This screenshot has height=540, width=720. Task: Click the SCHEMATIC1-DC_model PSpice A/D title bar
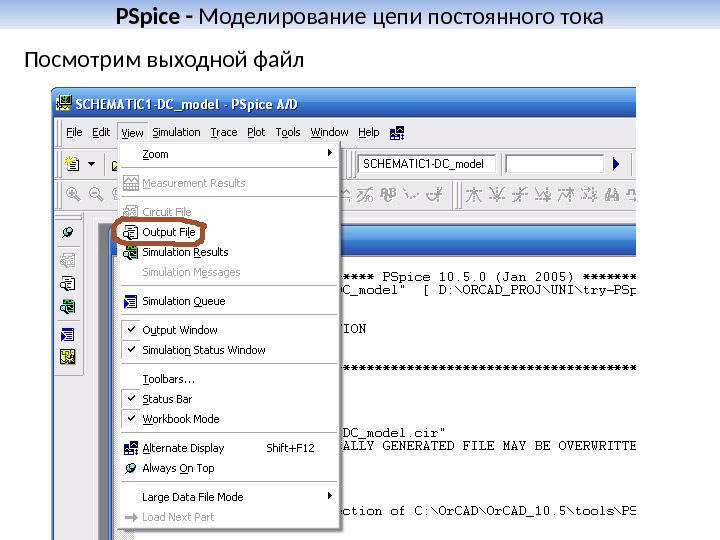pyautogui.click(x=344, y=104)
